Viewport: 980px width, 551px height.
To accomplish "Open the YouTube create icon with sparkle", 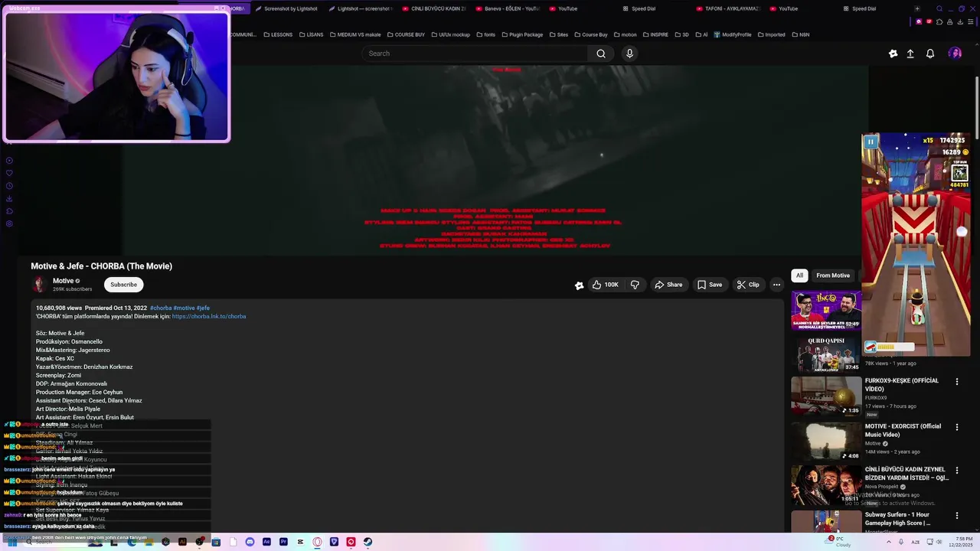I will 893,54.
